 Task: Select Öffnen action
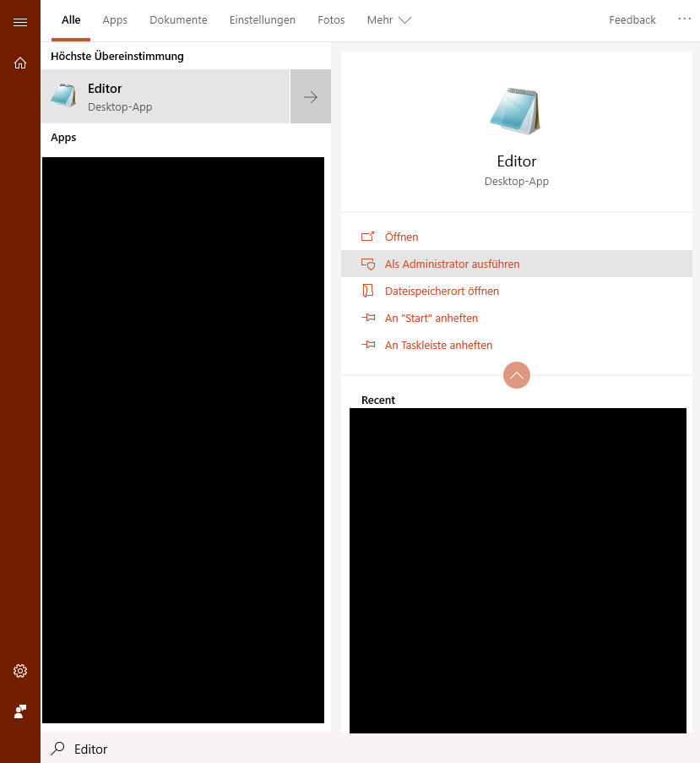516,237
